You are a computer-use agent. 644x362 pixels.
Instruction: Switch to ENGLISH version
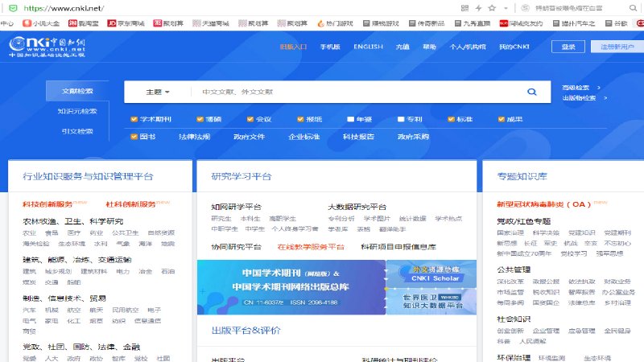tap(368, 47)
